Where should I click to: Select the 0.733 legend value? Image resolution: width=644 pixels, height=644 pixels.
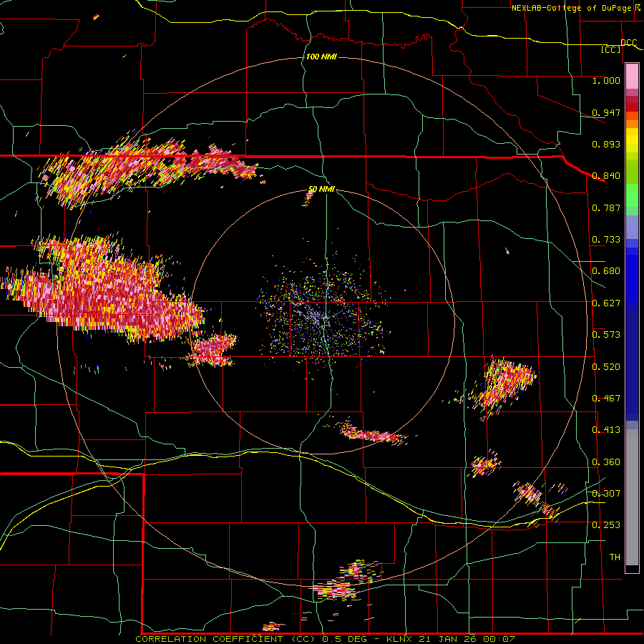(x=606, y=240)
